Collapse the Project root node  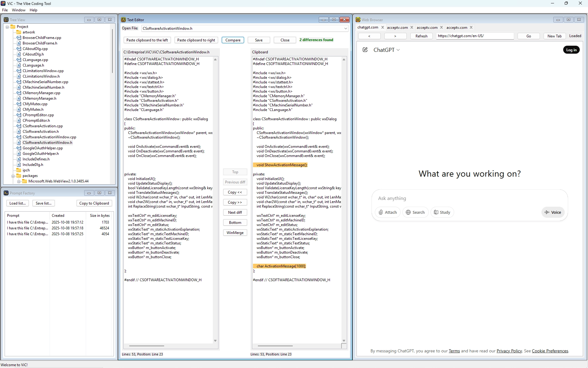pyautogui.click(x=7, y=27)
